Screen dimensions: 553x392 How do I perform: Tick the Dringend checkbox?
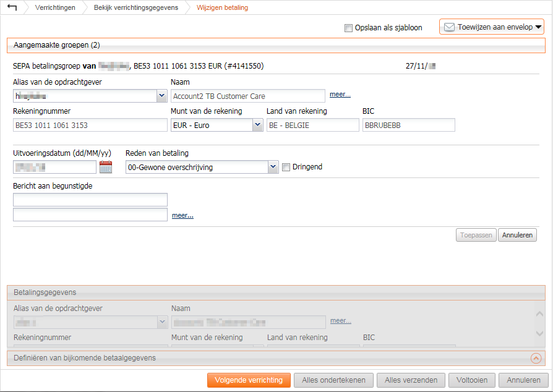286,167
